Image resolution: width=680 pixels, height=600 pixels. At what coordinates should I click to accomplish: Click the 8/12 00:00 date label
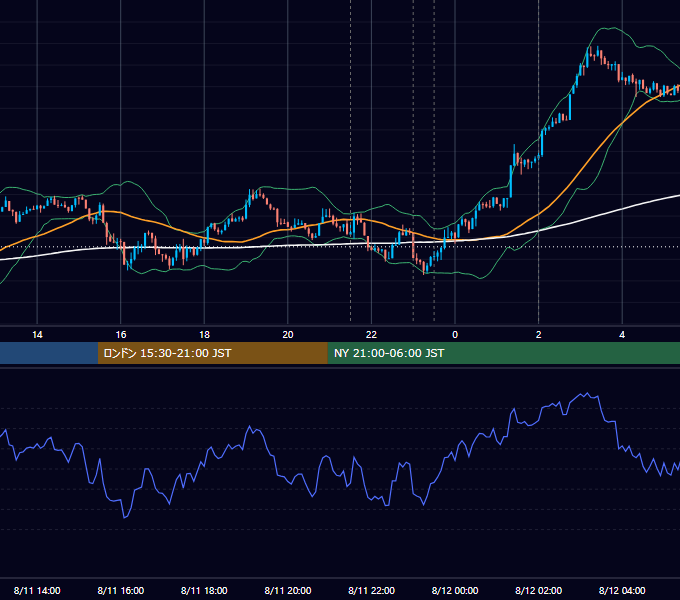pyautogui.click(x=455, y=590)
